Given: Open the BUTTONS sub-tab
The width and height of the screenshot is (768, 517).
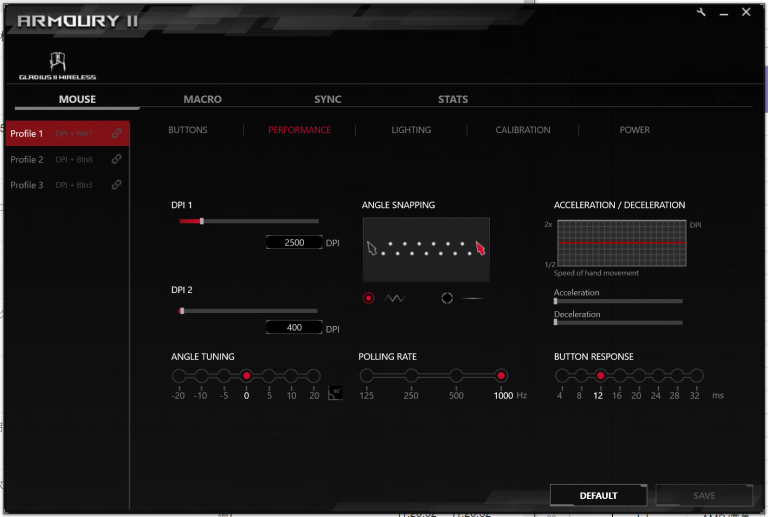Looking at the screenshot, I should point(188,130).
